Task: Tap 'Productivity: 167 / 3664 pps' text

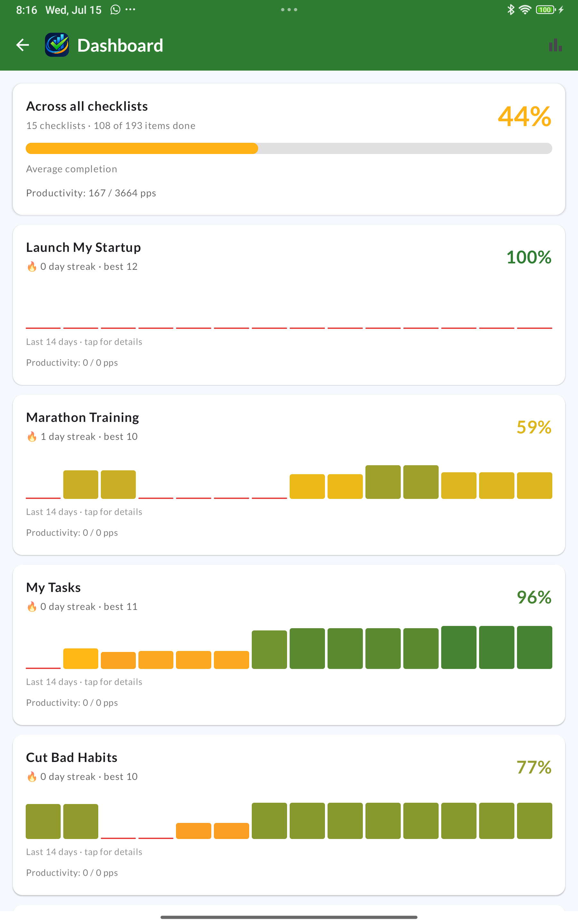Action: point(91,193)
